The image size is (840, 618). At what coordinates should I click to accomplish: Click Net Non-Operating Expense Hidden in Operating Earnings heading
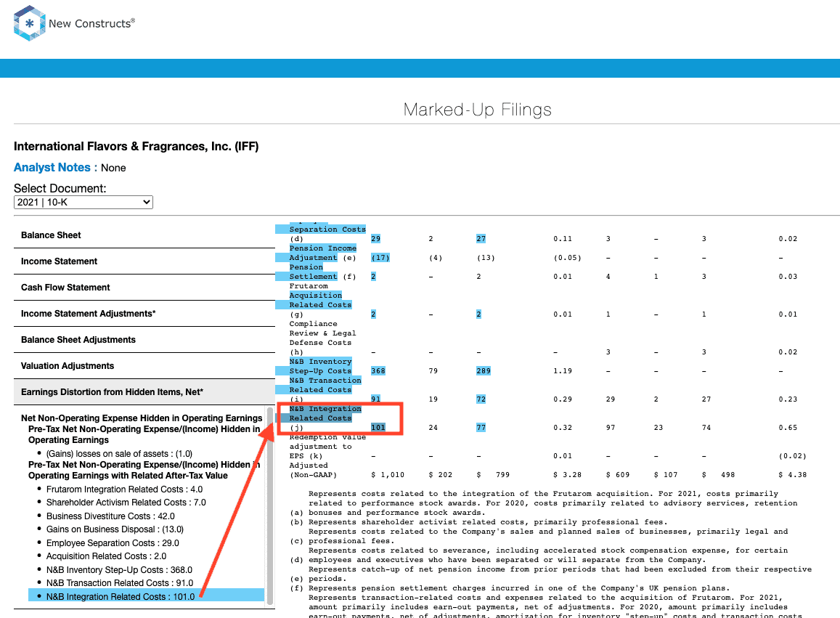142,418
